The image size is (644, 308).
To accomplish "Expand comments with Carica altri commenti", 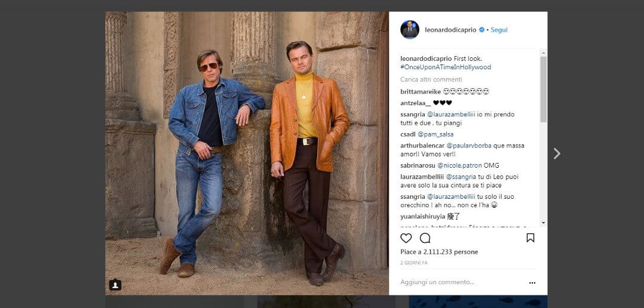I will pyautogui.click(x=431, y=79).
